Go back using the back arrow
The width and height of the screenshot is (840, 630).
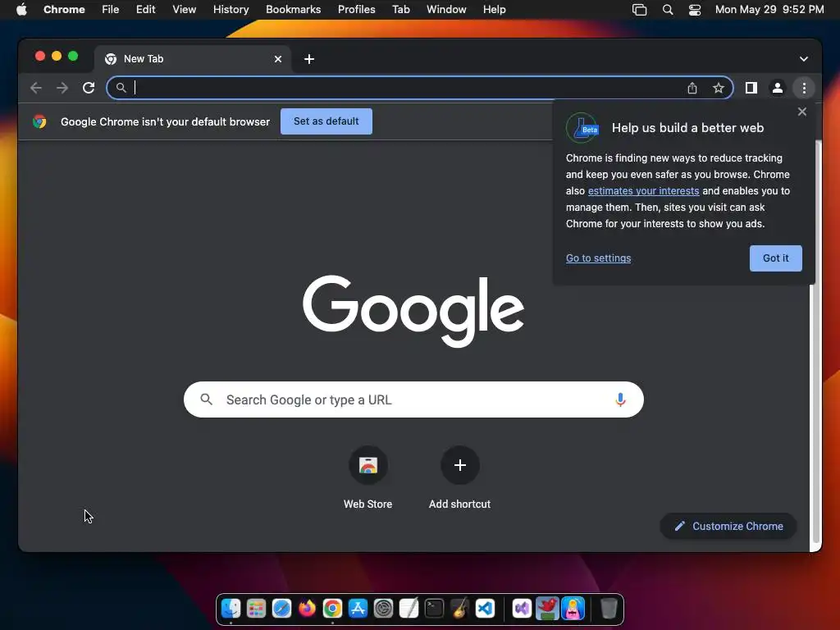pos(36,88)
